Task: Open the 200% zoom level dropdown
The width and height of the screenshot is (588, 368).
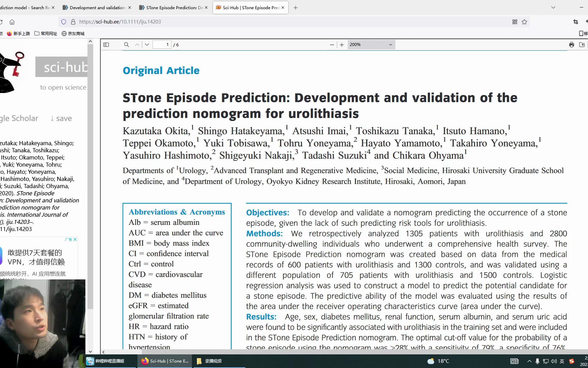Action: click(x=371, y=45)
